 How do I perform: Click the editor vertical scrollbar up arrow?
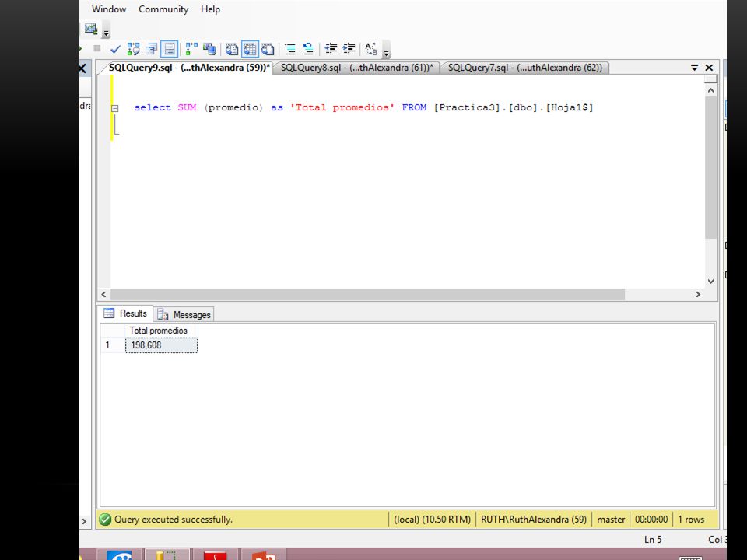(710, 90)
